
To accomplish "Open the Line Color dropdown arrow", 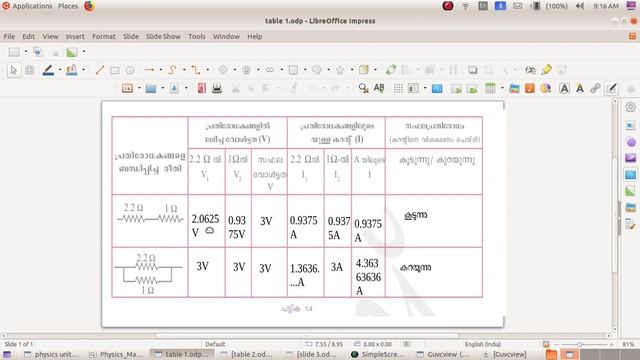I will pos(60,70).
